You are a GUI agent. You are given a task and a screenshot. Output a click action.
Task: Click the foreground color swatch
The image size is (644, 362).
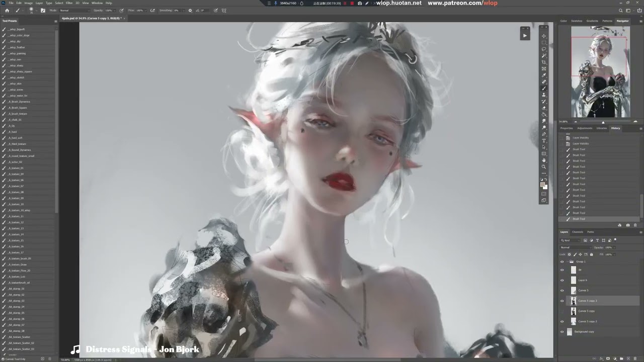point(543,185)
